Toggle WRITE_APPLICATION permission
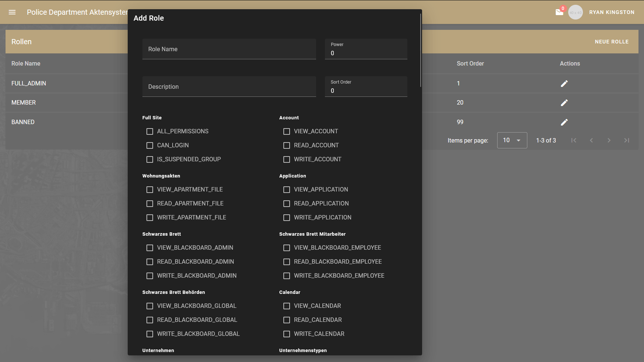Image resolution: width=644 pixels, height=362 pixels. click(287, 218)
